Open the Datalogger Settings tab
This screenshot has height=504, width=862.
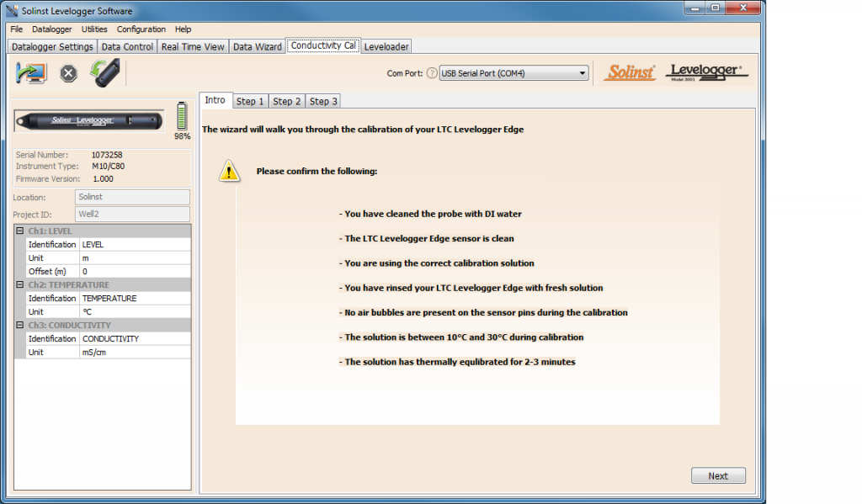[x=52, y=46]
